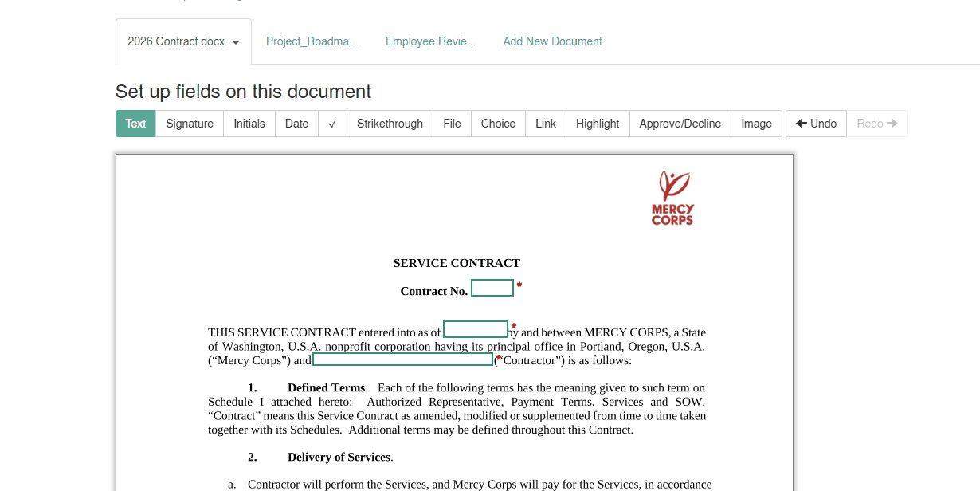Select the checkmark field tool

pyautogui.click(x=332, y=124)
